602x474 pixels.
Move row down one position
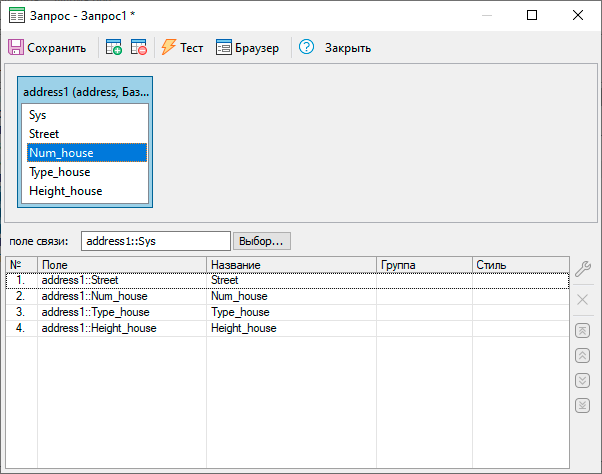tap(583, 380)
